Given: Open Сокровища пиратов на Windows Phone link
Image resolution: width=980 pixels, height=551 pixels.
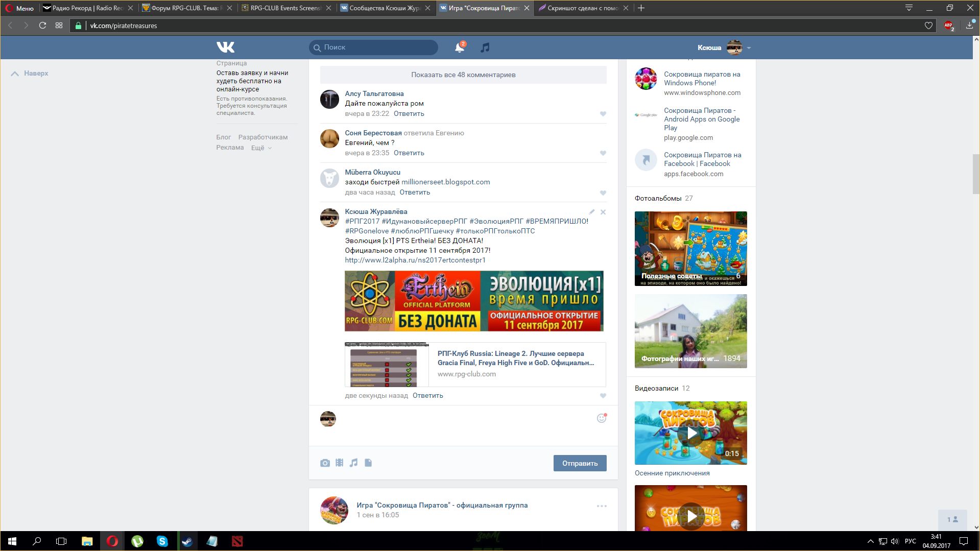Looking at the screenshot, I should click(702, 79).
